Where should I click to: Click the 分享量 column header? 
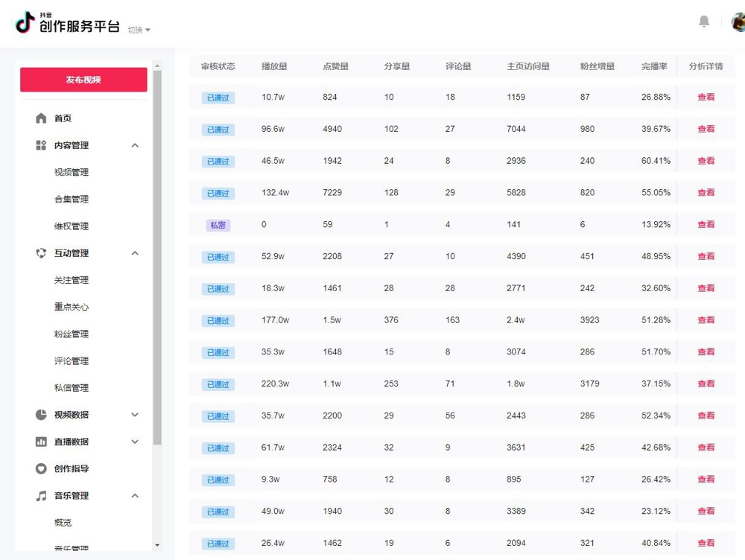[397, 66]
